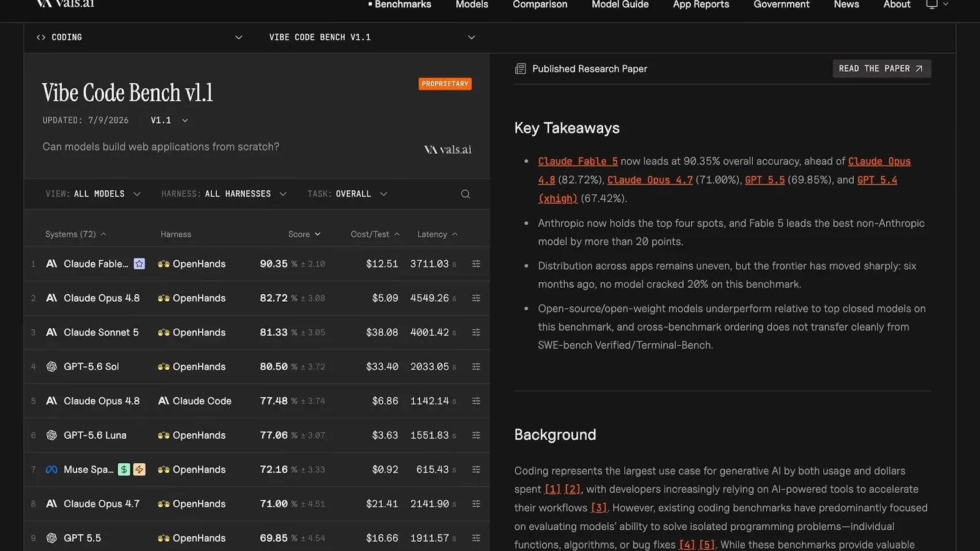Open citation [3] in the Background section

point(598,508)
